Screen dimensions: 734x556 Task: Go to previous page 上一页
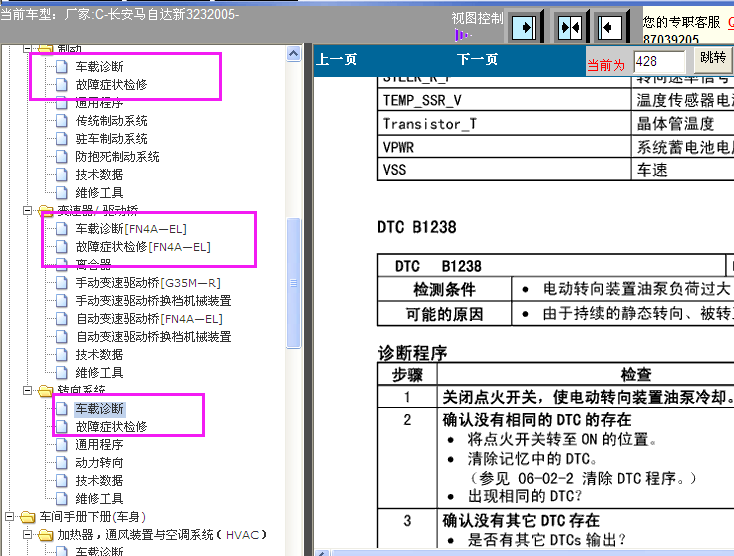point(337,59)
